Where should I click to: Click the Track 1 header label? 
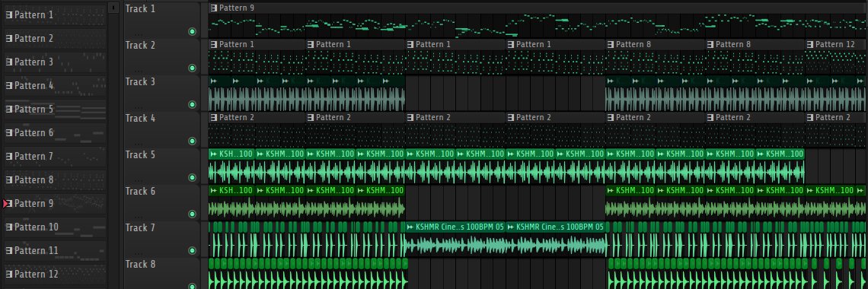[x=140, y=9]
